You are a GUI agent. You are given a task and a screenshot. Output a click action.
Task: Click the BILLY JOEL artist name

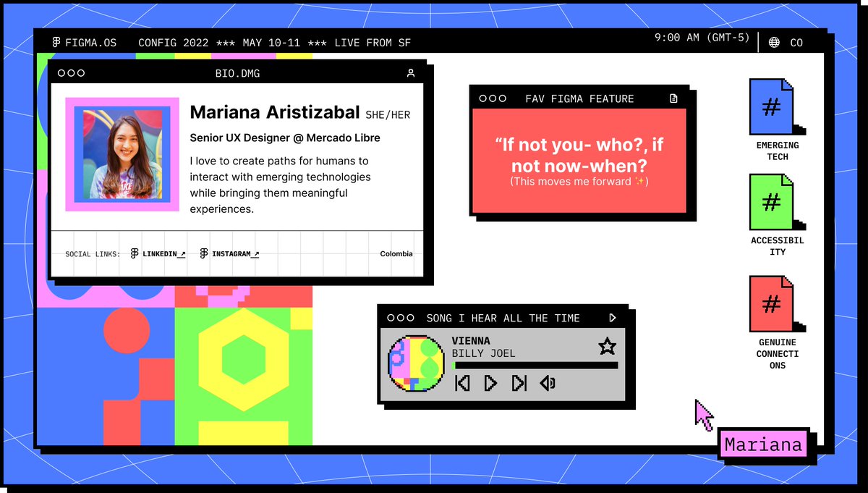[484, 353]
